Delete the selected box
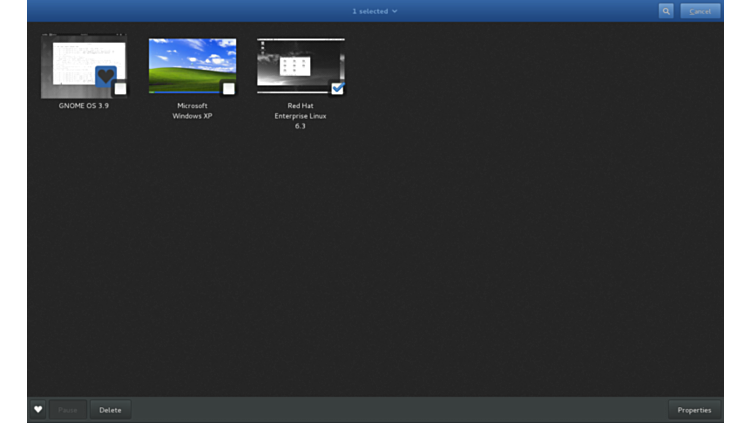 (x=110, y=410)
